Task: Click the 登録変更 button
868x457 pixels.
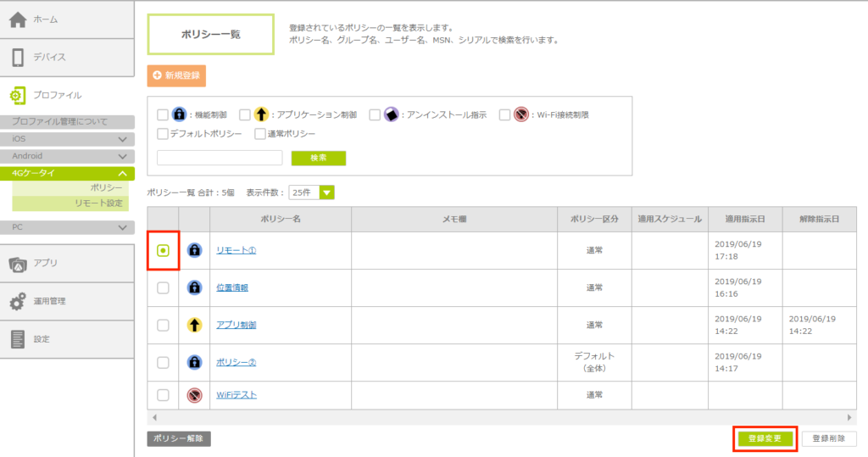Action: coord(765,438)
